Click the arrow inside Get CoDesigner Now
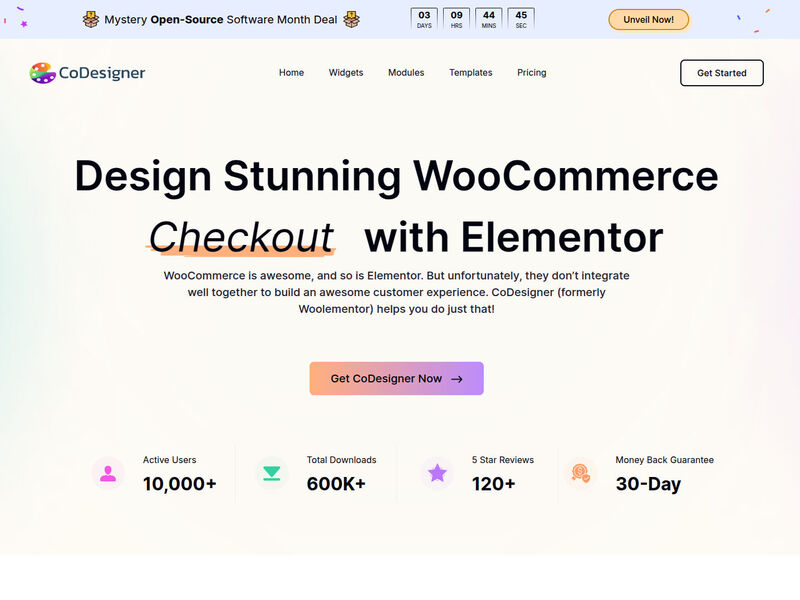This screenshot has height=600, width=800. (x=457, y=379)
